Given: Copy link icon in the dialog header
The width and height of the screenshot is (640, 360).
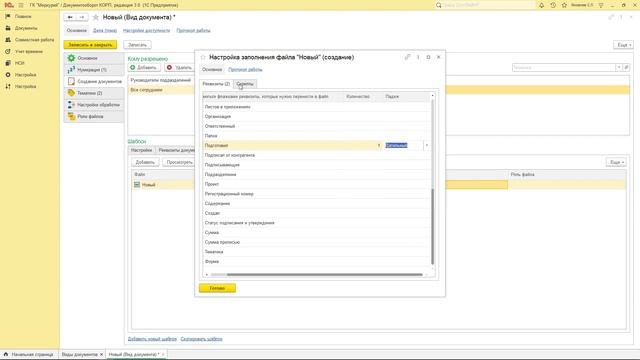Looking at the screenshot, I should click(407, 57).
